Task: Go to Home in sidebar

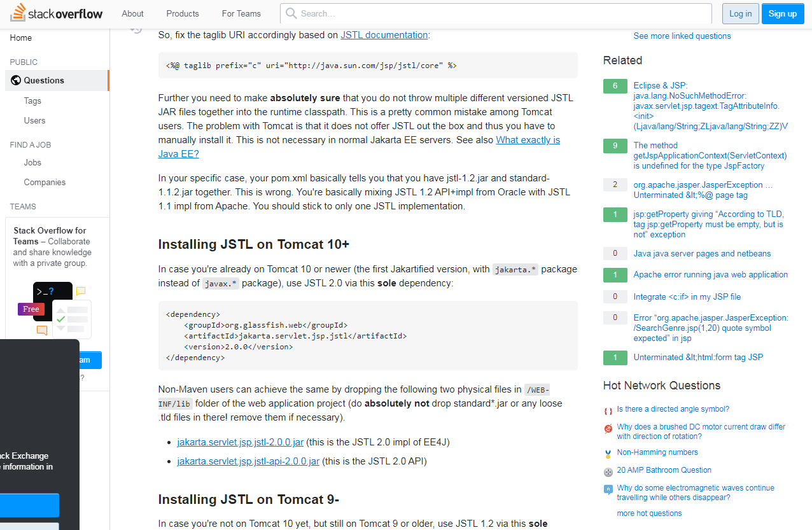Action: point(21,38)
